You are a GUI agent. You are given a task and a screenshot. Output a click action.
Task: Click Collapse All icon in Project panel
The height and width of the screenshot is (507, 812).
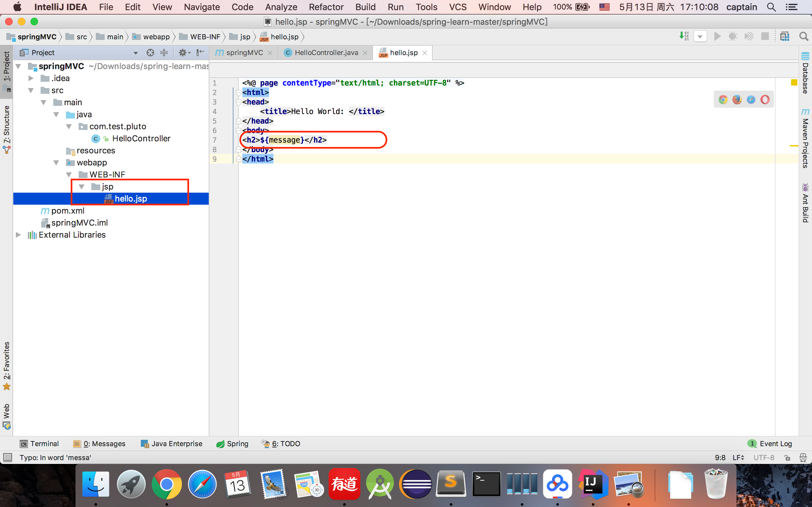click(x=164, y=53)
